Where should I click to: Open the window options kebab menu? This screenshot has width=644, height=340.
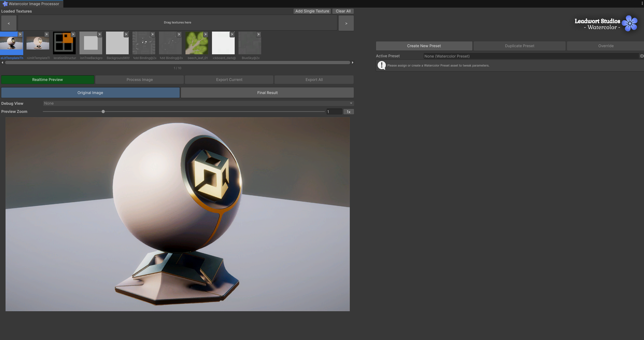click(x=642, y=3)
